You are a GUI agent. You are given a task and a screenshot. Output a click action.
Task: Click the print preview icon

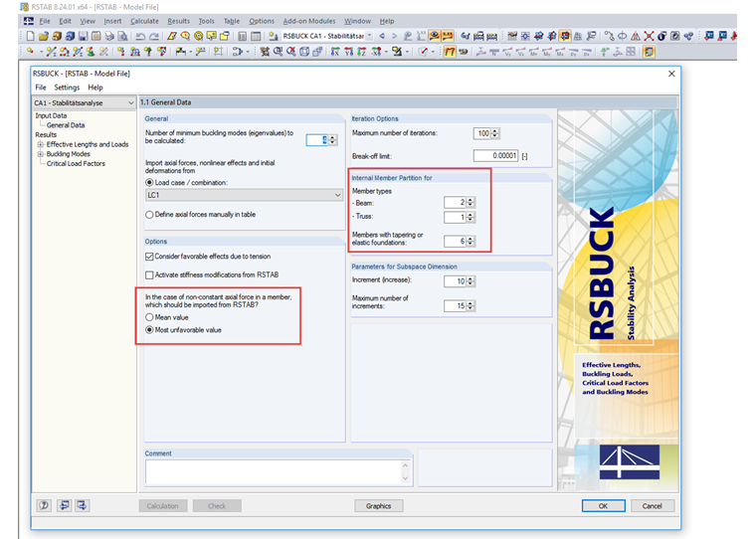(x=122, y=36)
